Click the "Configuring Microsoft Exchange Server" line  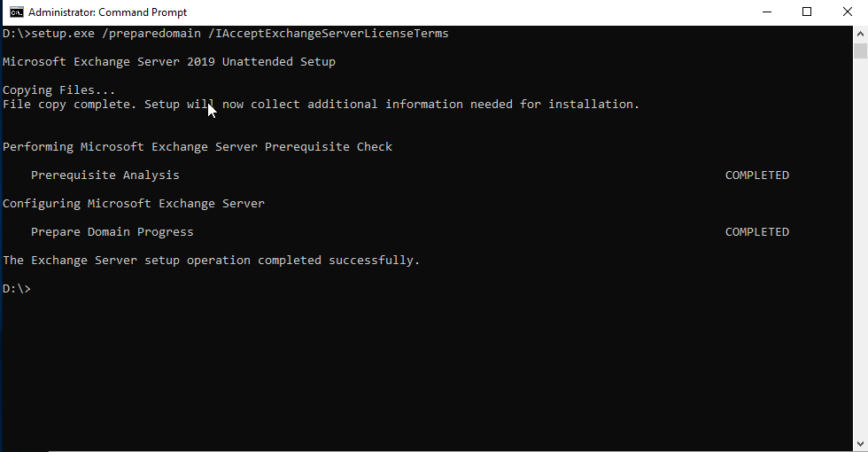(134, 204)
